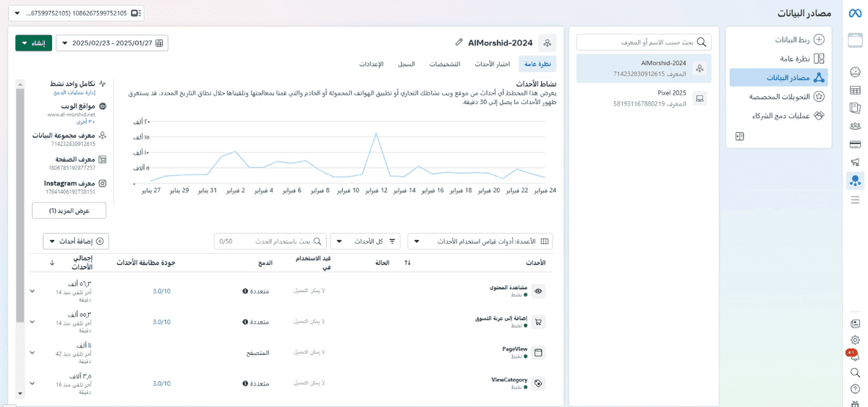Open the settings gear in the sidebar

point(855,340)
